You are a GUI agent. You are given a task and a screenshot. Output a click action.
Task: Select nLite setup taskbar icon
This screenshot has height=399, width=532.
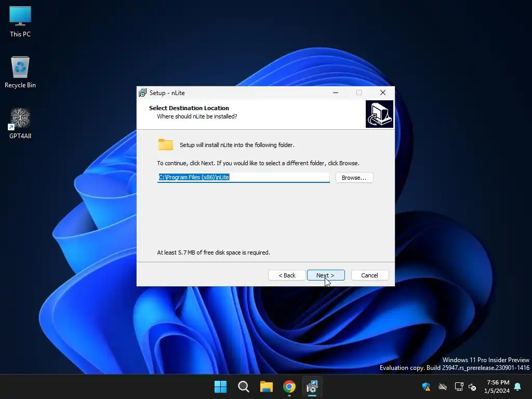[x=312, y=387]
